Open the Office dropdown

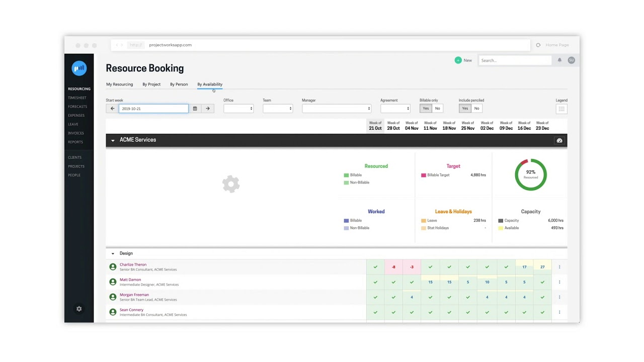tap(238, 109)
